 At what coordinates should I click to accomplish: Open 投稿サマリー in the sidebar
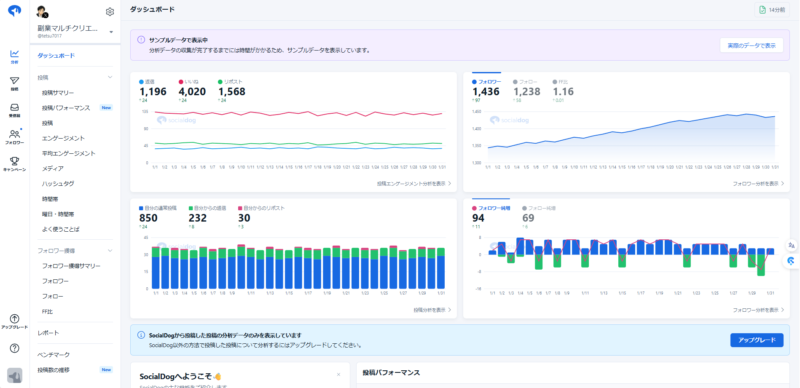(x=58, y=93)
